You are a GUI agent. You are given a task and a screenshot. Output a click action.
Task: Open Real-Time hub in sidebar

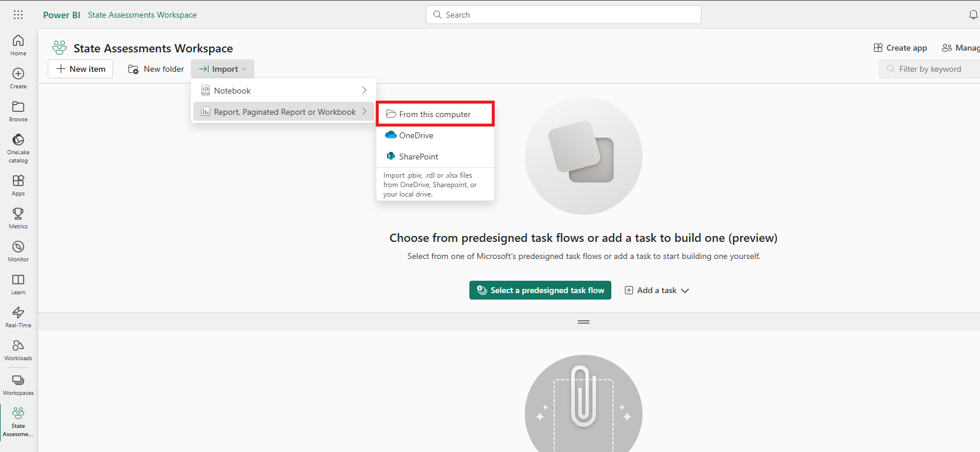(18, 317)
